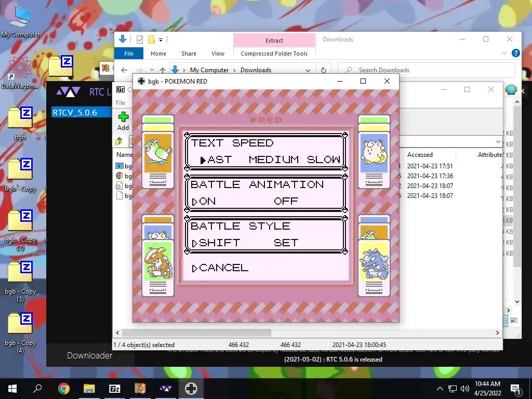The width and height of the screenshot is (532, 399).
Task: Open network tray icon
Action: point(453,389)
